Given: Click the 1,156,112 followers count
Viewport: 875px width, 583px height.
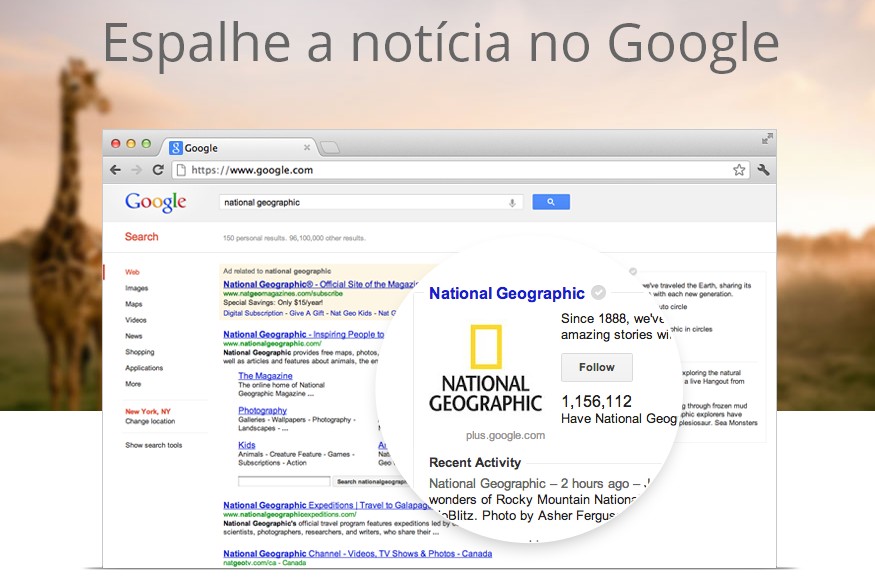Looking at the screenshot, I should click(597, 401).
